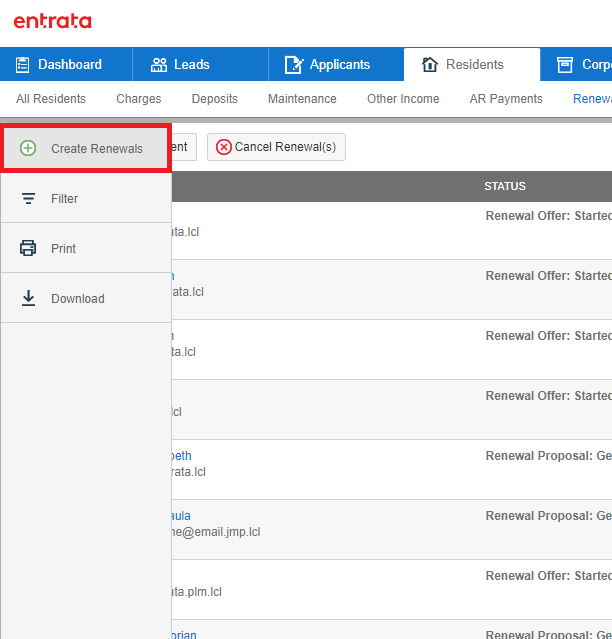Click the printer icon

28,248
